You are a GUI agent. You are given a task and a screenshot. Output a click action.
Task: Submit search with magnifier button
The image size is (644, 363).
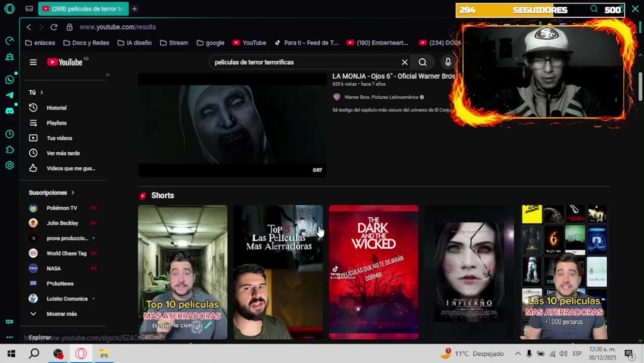pyautogui.click(x=422, y=62)
